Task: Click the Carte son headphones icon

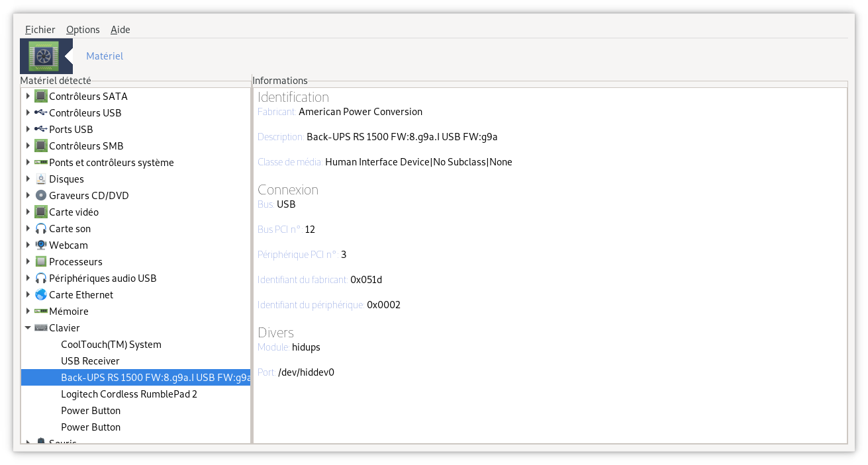Action: coord(41,229)
